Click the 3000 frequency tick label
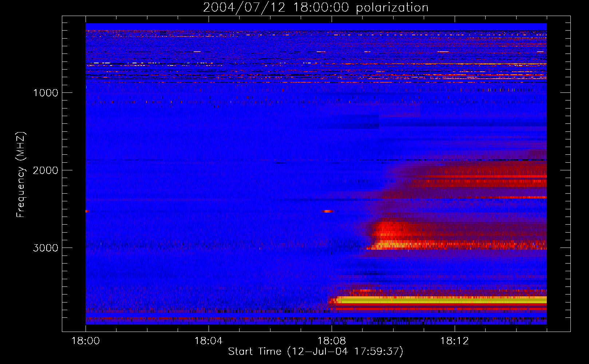This screenshot has width=589, height=364. 46,248
